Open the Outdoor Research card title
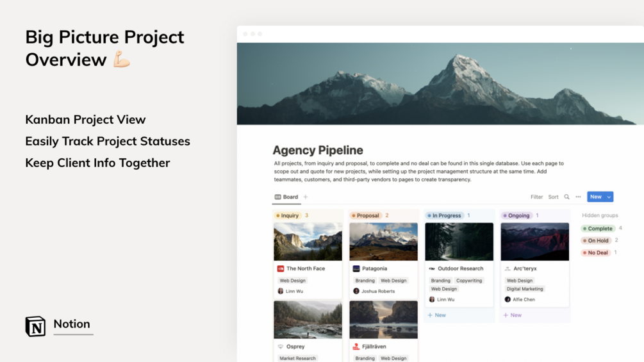 click(x=460, y=268)
